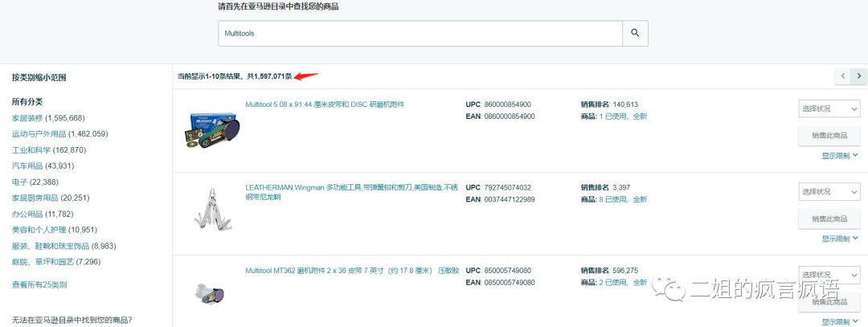The height and width of the screenshot is (327, 868).
Task: Open '1 已使用，全新' offers link
Action: (623, 116)
